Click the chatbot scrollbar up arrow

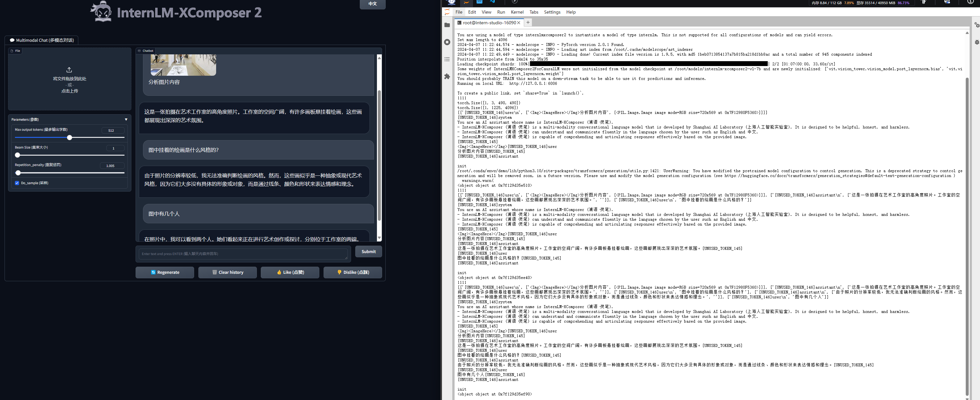[379, 58]
